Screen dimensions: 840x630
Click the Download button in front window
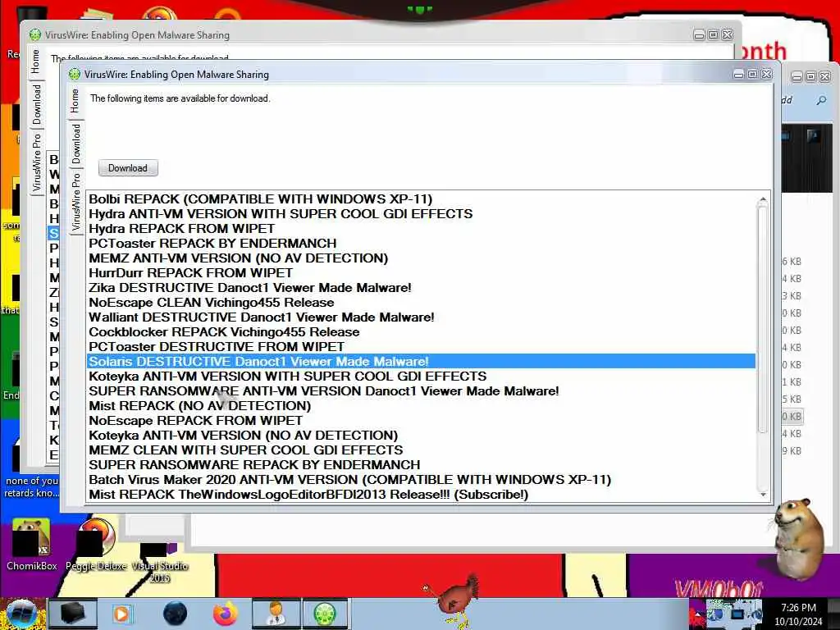pos(128,167)
